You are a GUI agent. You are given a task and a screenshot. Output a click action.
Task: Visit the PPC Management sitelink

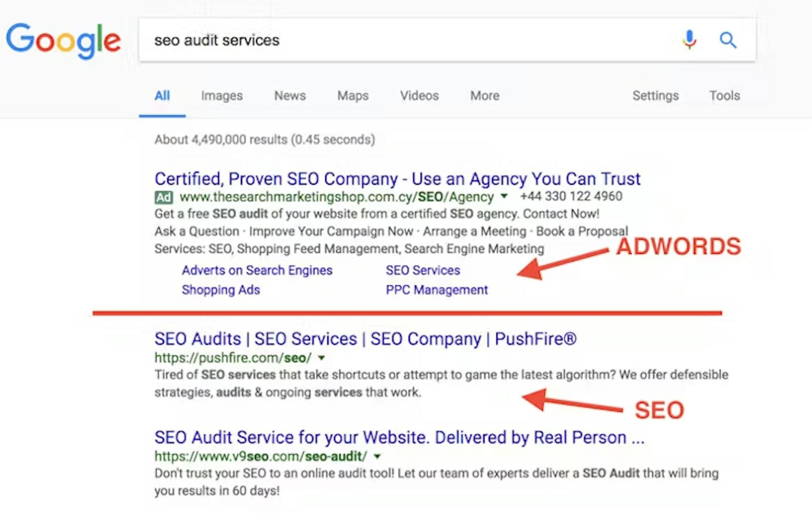click(436, 290)
